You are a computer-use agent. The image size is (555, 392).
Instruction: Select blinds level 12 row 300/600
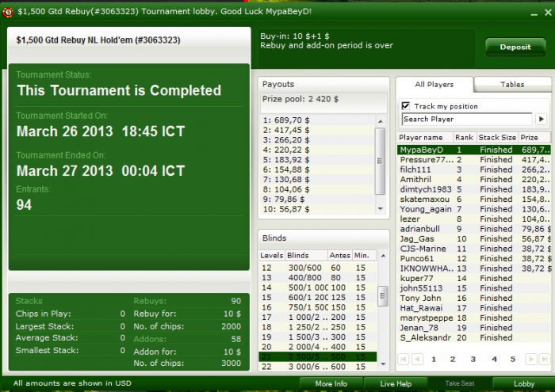pyautogui.click(x=318, y=268)
